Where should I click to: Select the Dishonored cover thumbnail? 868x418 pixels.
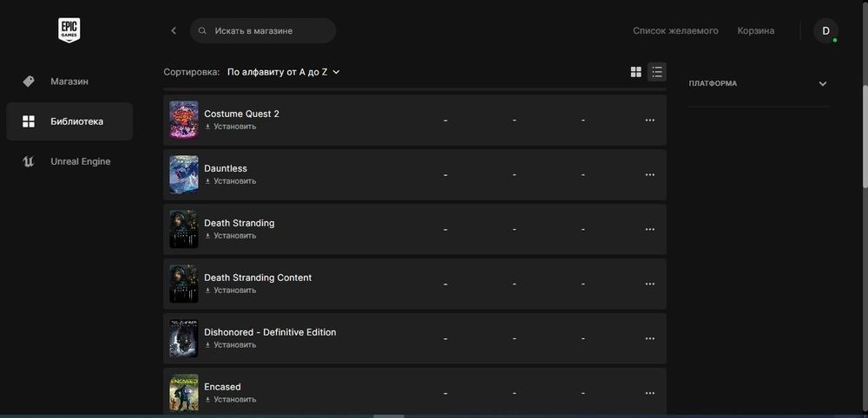point(184,338)
